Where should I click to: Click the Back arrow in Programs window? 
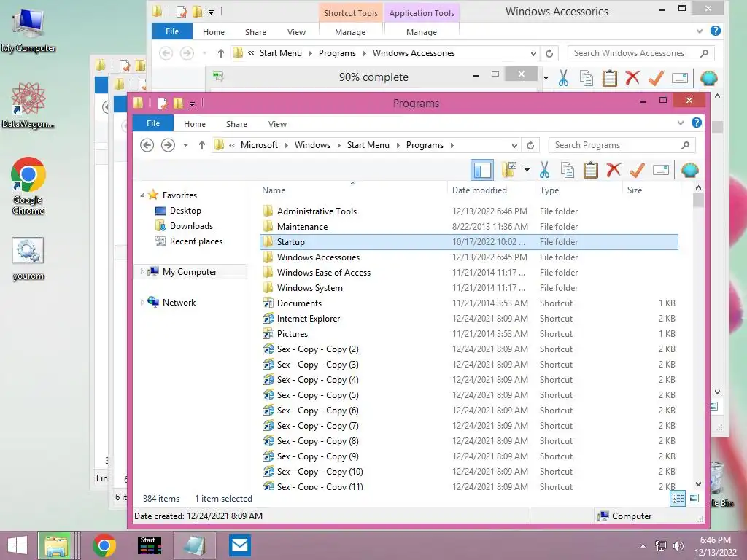coord(147,145)
